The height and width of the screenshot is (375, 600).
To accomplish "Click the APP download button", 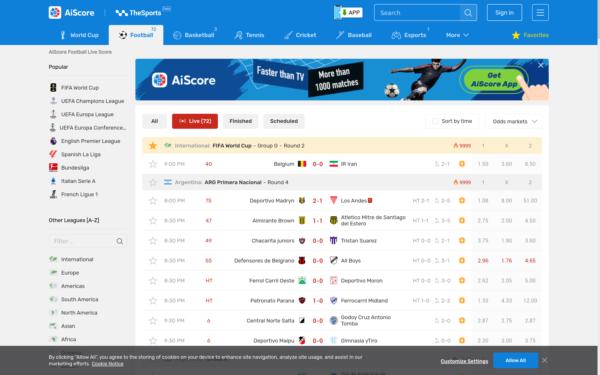I will pyautogui.click(x=348, y=13).
